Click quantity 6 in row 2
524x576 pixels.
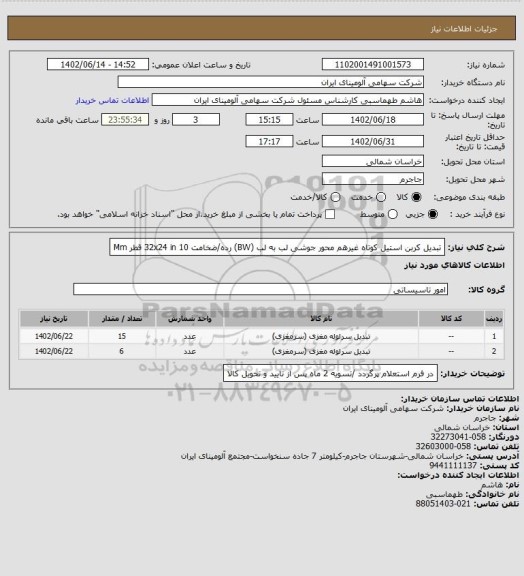[122, 351]
